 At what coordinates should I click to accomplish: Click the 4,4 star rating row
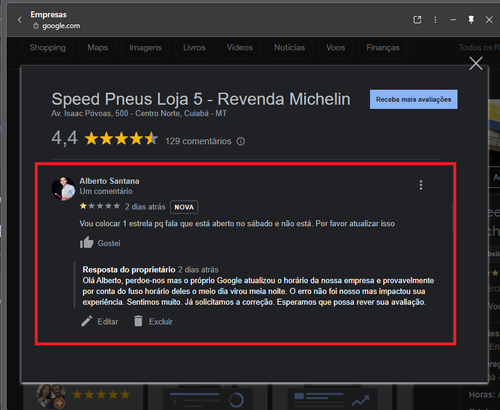coord(121,139)
